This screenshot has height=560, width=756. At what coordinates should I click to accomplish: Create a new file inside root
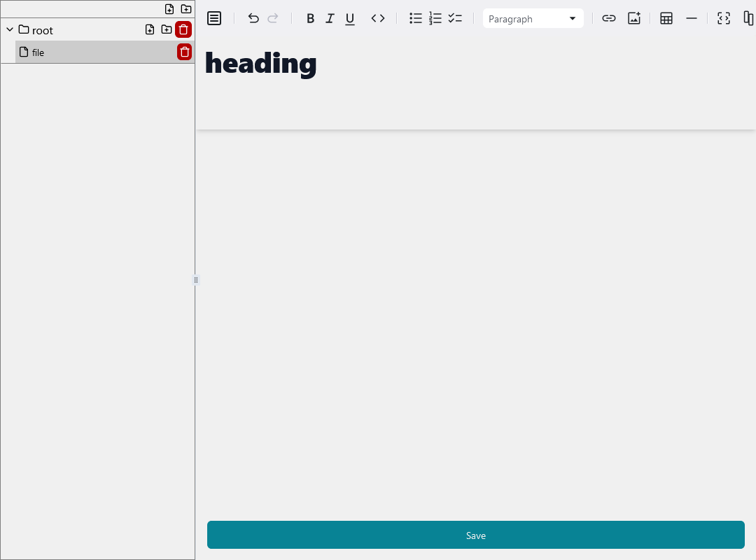click(149, 29)
